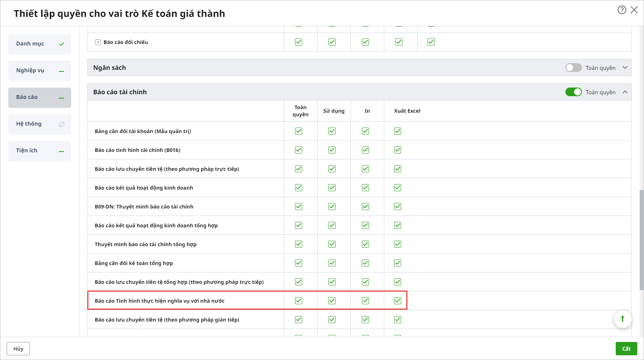Click the vertical scrollbar thumb
Image resolution: width=644 pixels, height=360 pixels.
point(641,239)
